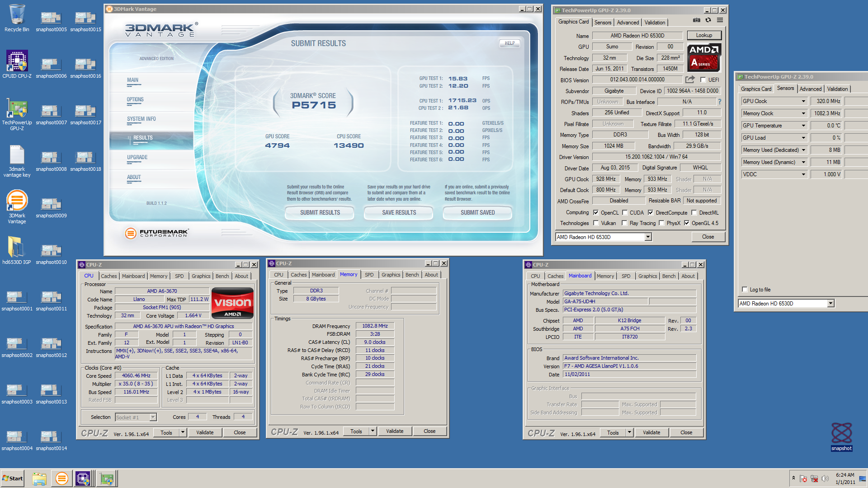Screen dimensions: 868x488
Task: Toggle the PhysX checkbox
Action: [661, 223]
